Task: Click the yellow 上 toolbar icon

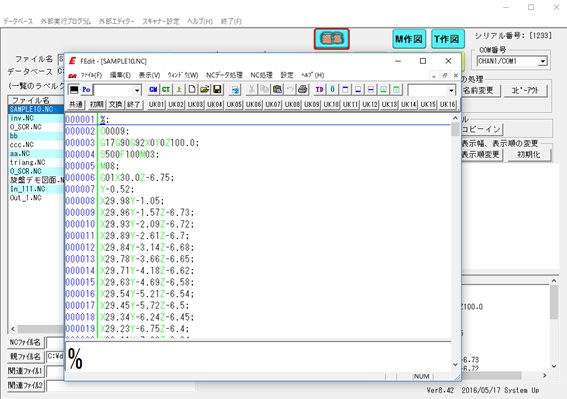Action: 179,89
